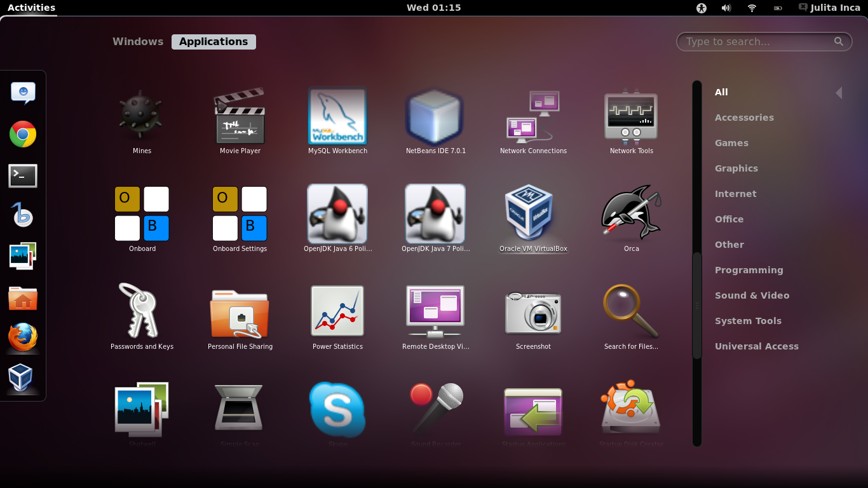Open the volume control in the top bar

click(726, 8)
